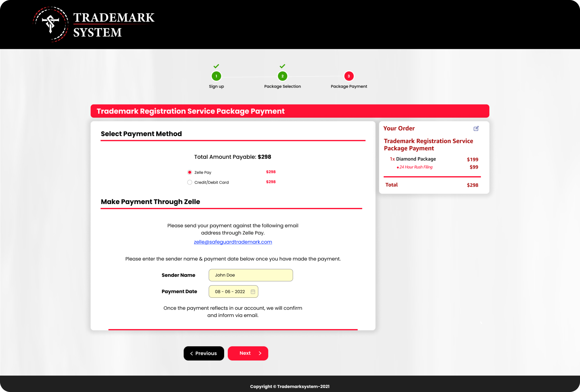Click the Payment Date field
Image resolution: width=580 pixels, height=392 pixels.
[230, 292]
